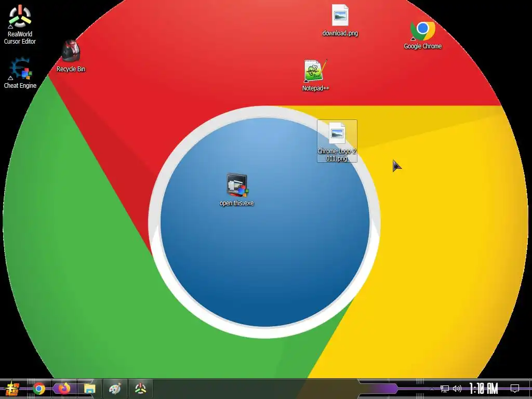Open the volume speaker tray icon
This screenshot has width=532, height=399.
click(x=457, y=389)
